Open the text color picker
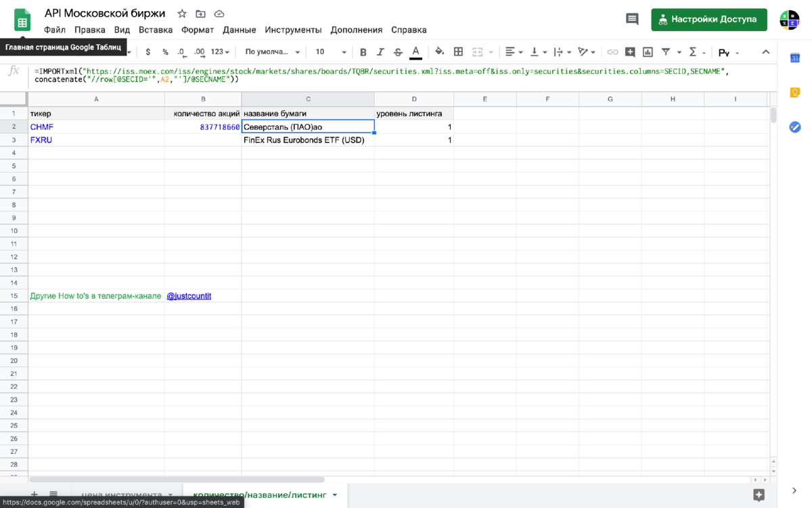This screenshot has height=508, width=812. [x=415, y=52]
